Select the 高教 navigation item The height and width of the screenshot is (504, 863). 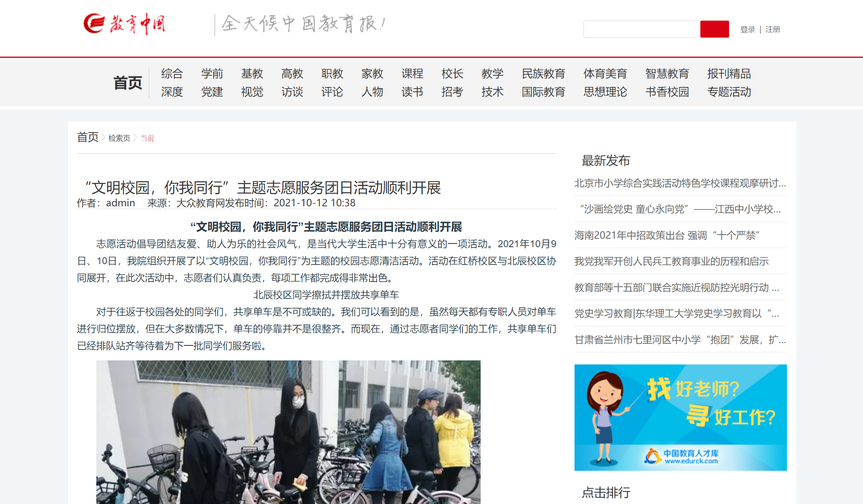292,74
